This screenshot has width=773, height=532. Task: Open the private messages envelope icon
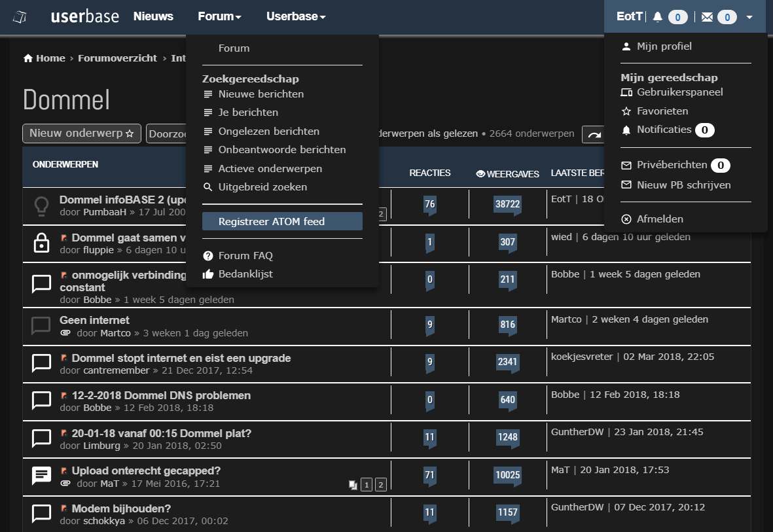(x=707, y=17)
